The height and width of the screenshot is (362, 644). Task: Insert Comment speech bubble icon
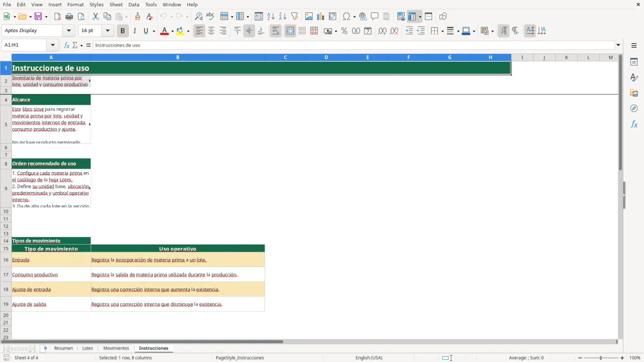coord(375,17)
